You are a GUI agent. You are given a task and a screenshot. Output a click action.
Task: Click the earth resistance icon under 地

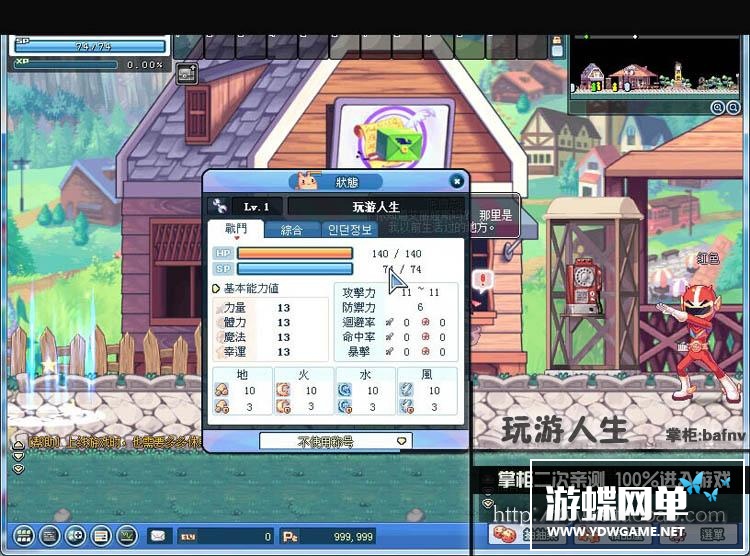(221, 407)
